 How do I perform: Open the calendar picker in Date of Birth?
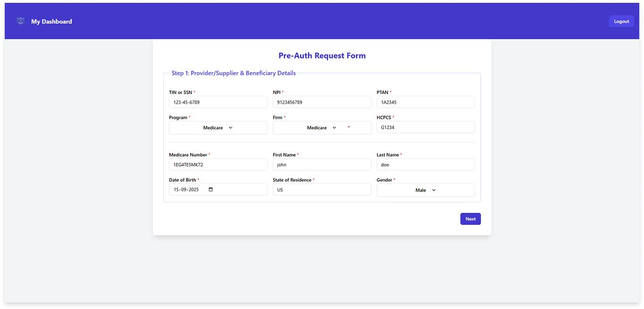click(211, 190)
